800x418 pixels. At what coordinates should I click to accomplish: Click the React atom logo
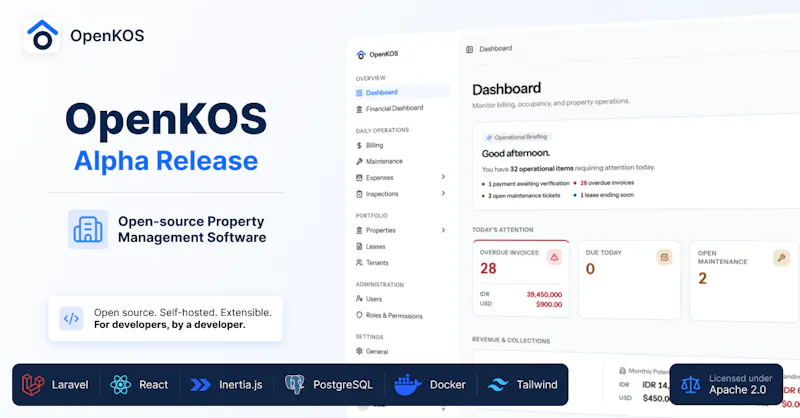tap(120, 385)
